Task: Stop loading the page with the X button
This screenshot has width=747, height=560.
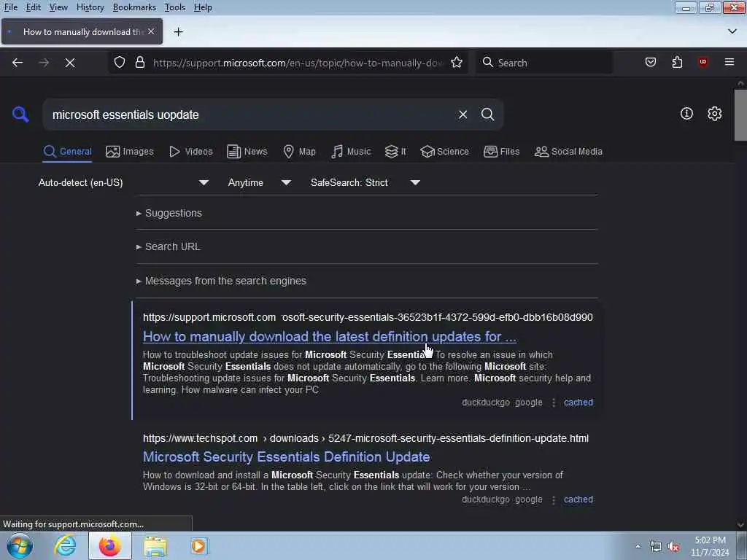Action: click(x=70, y=63)
